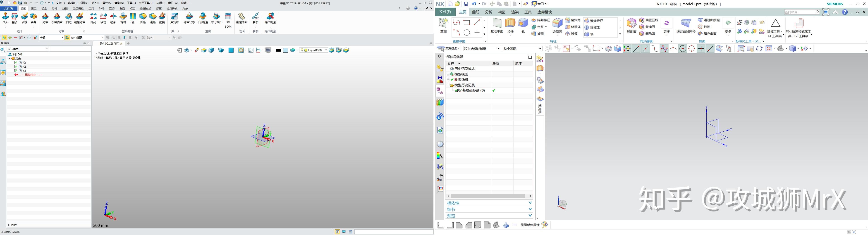Viewport: 868px width, 235px height.
Task: Click the 更多 button in 同步建模 group
Action: [667, 27]
